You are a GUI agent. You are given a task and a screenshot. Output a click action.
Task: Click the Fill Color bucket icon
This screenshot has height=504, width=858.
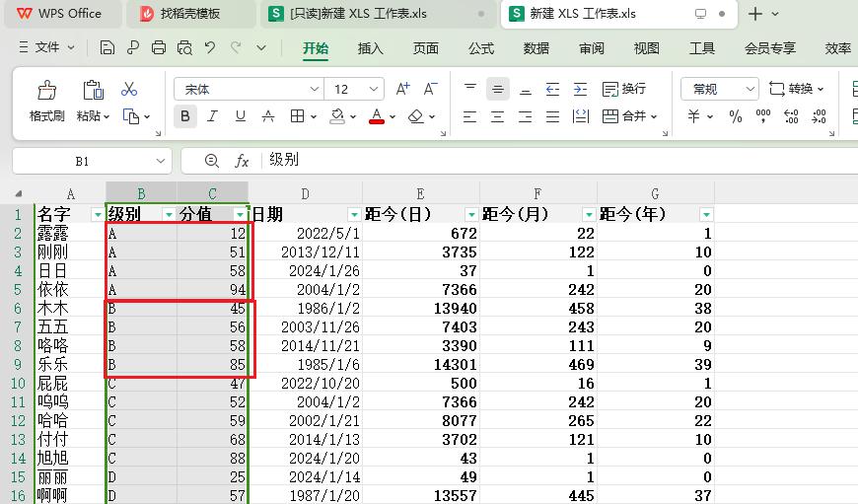tap(337, 116)
